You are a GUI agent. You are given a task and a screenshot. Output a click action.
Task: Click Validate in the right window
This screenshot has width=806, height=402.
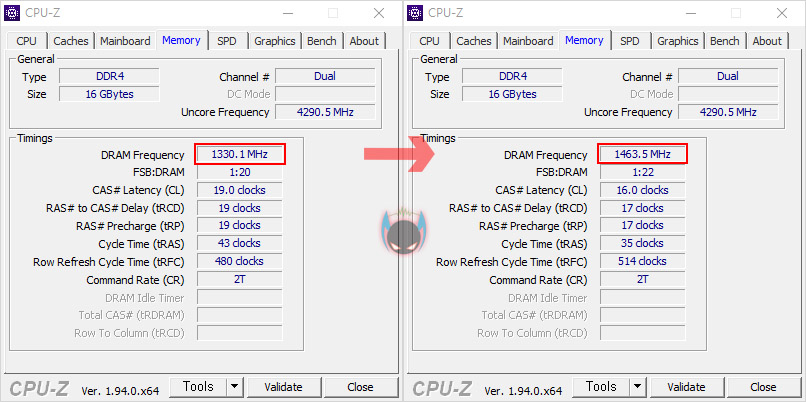click(686, 387)
